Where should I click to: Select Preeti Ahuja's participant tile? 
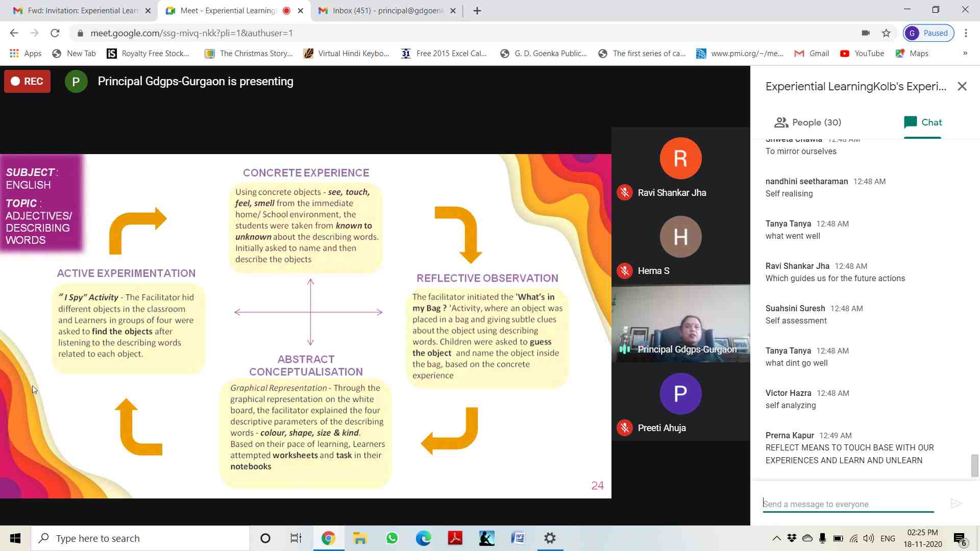pyautogui.click(x=680, y=402)
